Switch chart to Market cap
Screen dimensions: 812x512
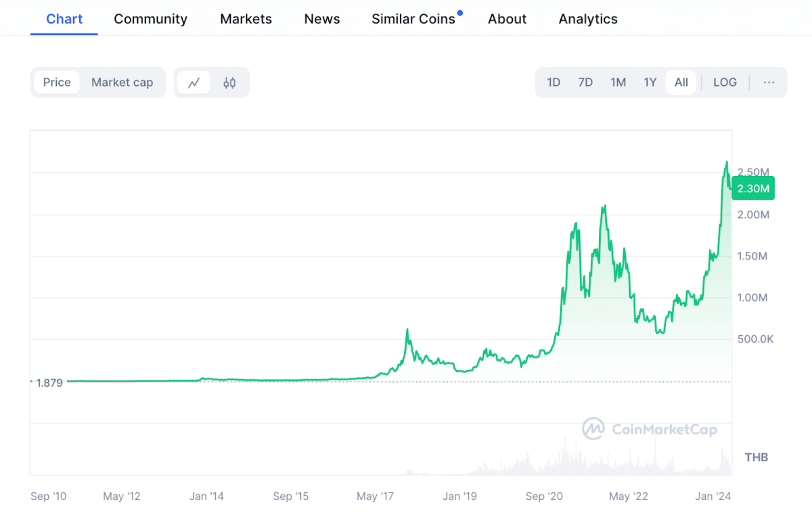tap(122, 83)
